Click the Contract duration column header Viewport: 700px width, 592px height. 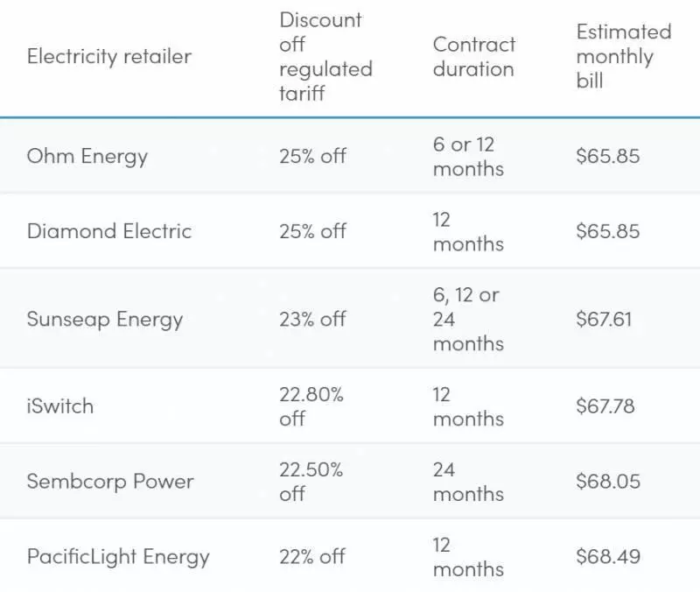tap(474, 57)
